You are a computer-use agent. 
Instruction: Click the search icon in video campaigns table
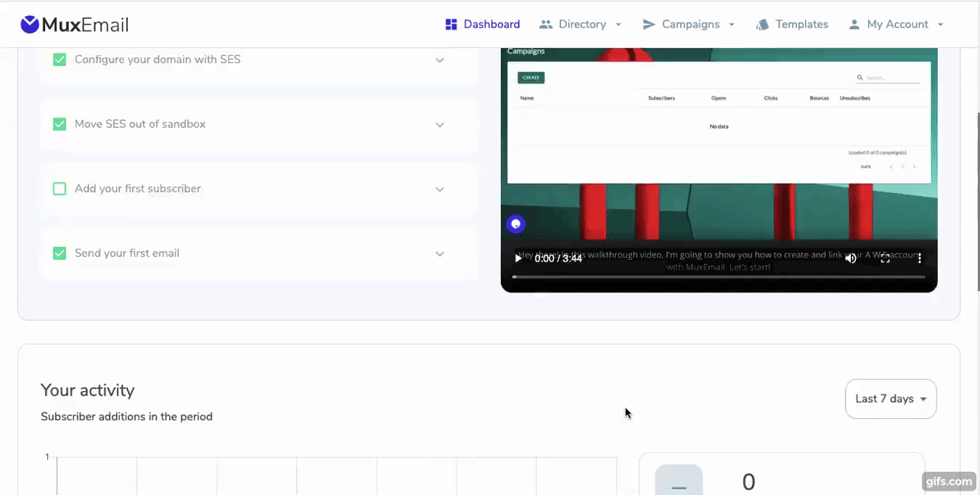[860, 78]
